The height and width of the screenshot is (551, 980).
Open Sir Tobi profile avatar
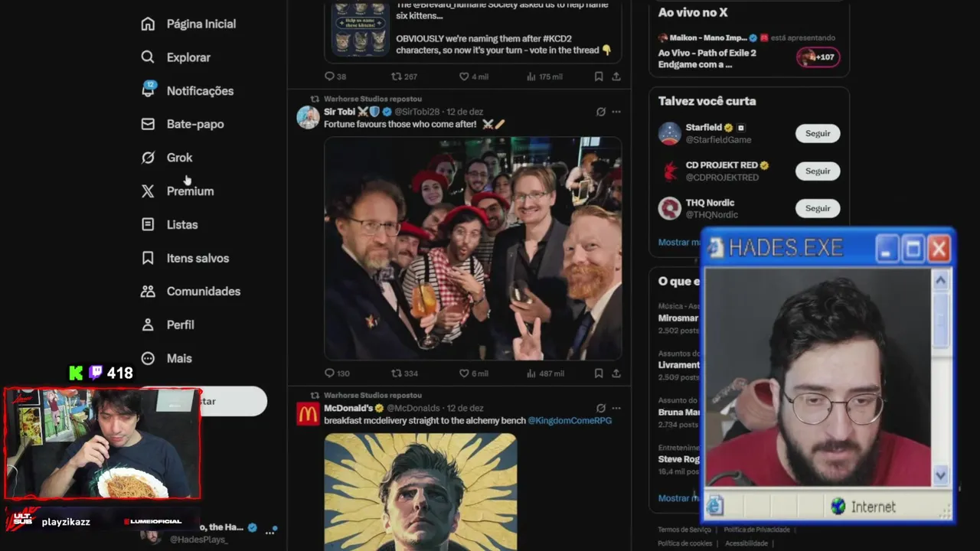click(x=308, y=117)
